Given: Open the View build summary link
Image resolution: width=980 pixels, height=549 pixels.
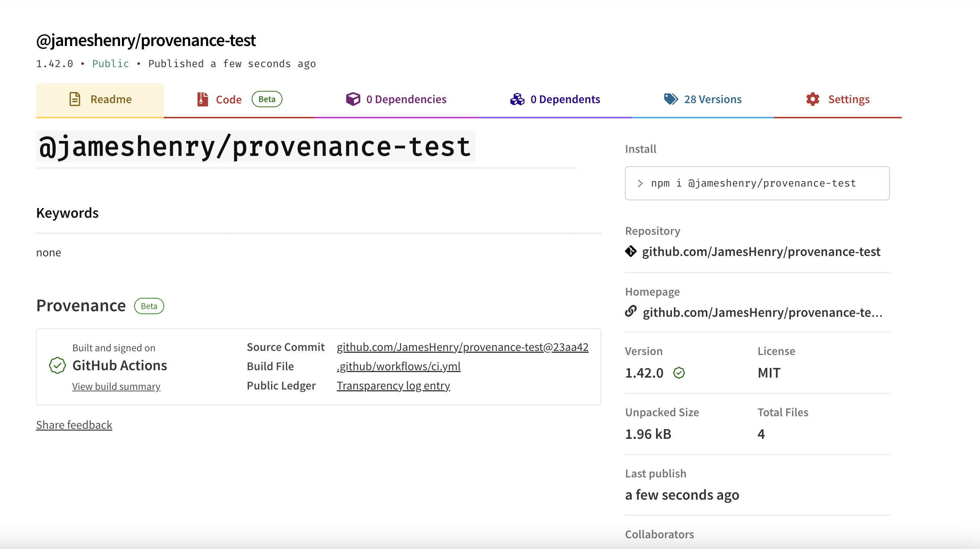Looking at the screenshot, I should click(x=116, y=386).
